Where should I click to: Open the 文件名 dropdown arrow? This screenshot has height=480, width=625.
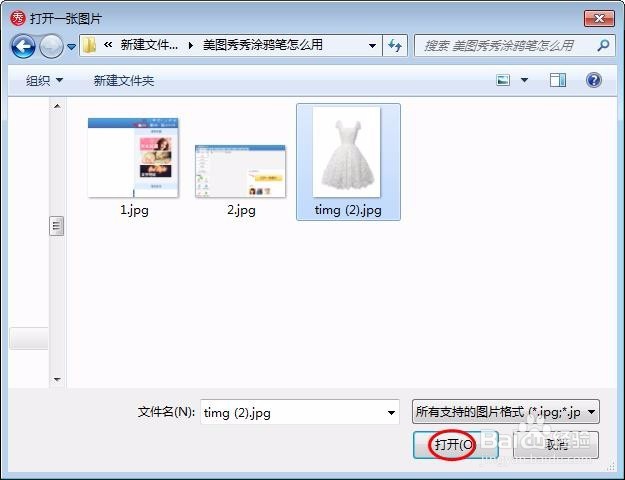pyautogui.click(x=391, y=413)
